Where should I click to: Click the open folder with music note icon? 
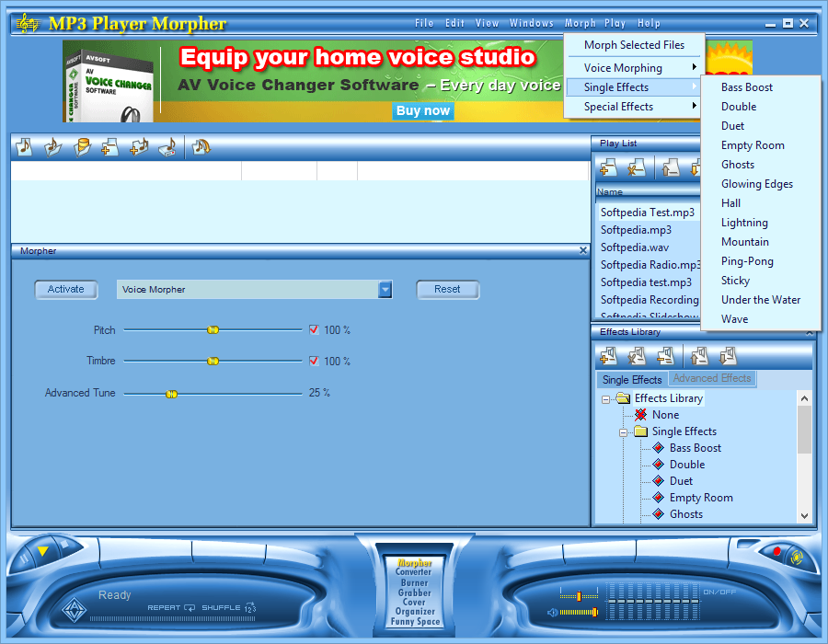point(52,147)
